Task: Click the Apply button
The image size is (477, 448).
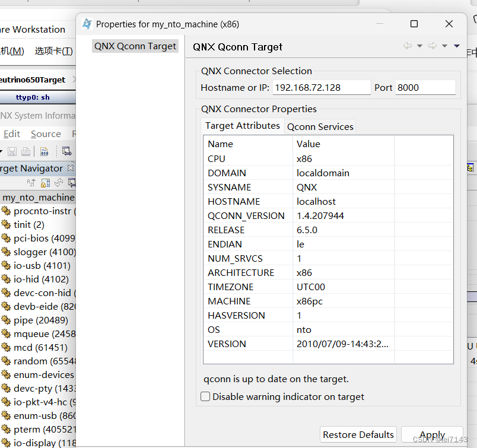Action: [x=432, y=434]
